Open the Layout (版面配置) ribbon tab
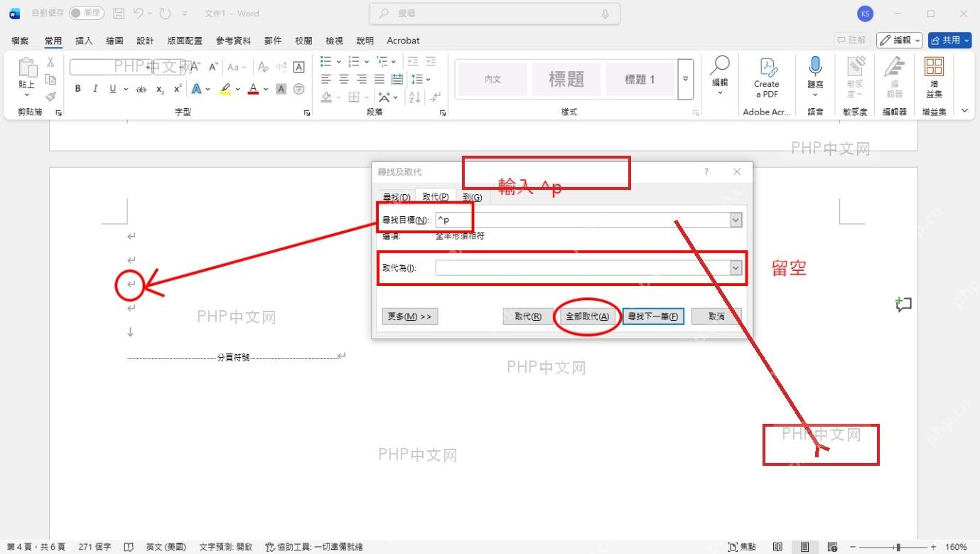The height and width of the screenshot is (554, 980). (185, 41)
